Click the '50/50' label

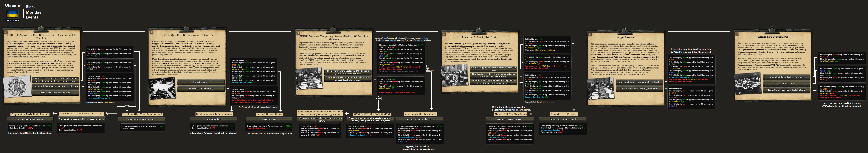tap(378, 98)
